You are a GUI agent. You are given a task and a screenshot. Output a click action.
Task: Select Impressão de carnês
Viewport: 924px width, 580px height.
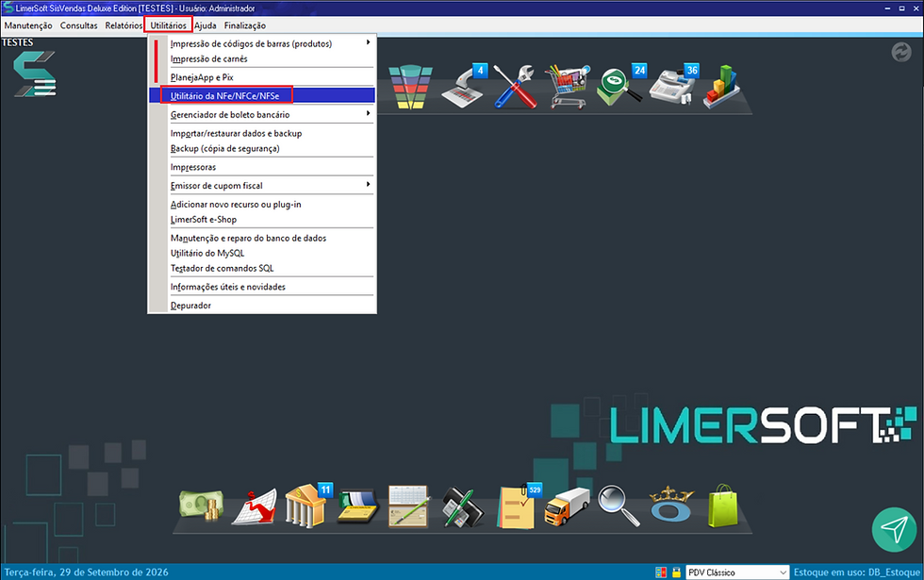pos(263,58)
